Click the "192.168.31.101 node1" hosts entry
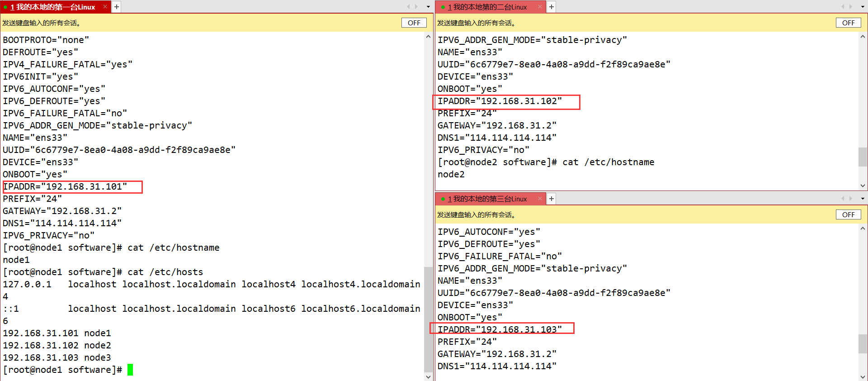The width and height of the screenshot is (868, 381). pos(57,333)
